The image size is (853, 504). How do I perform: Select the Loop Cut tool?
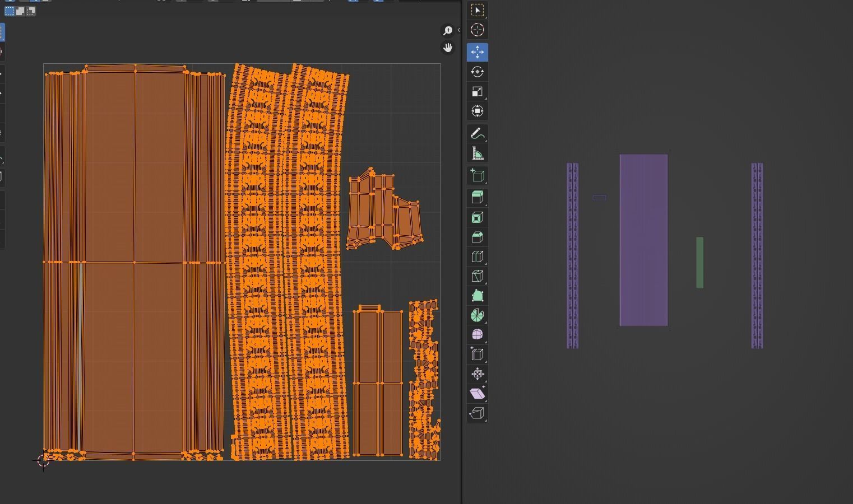click(477, 256)
